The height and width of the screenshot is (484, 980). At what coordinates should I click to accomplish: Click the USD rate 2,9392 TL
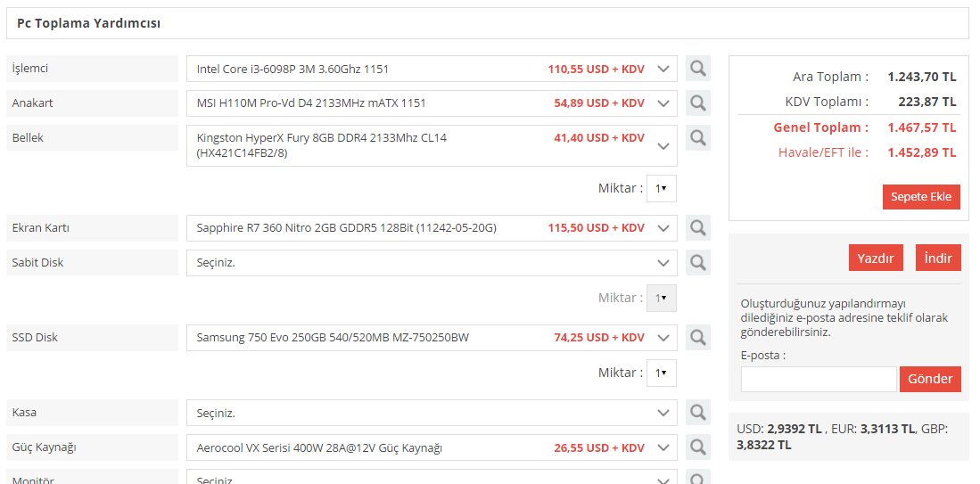[x=795, y=429]
